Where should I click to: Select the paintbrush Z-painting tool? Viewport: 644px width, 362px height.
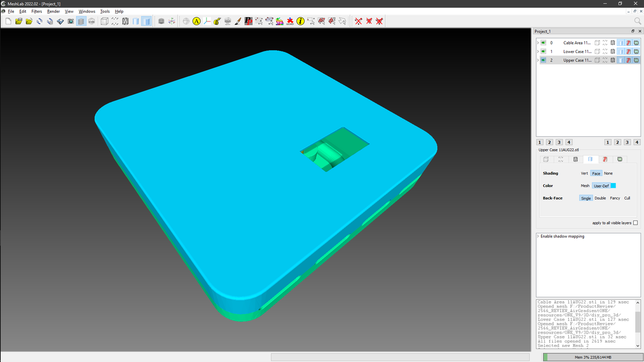coord(238,21)
